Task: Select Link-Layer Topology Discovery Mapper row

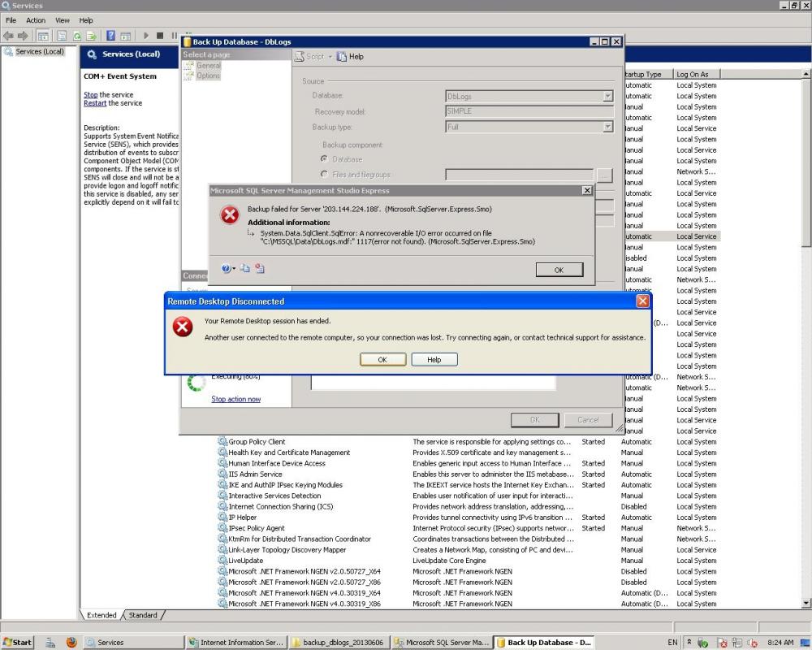Action: pyautogui.click(x=469, y=549)
